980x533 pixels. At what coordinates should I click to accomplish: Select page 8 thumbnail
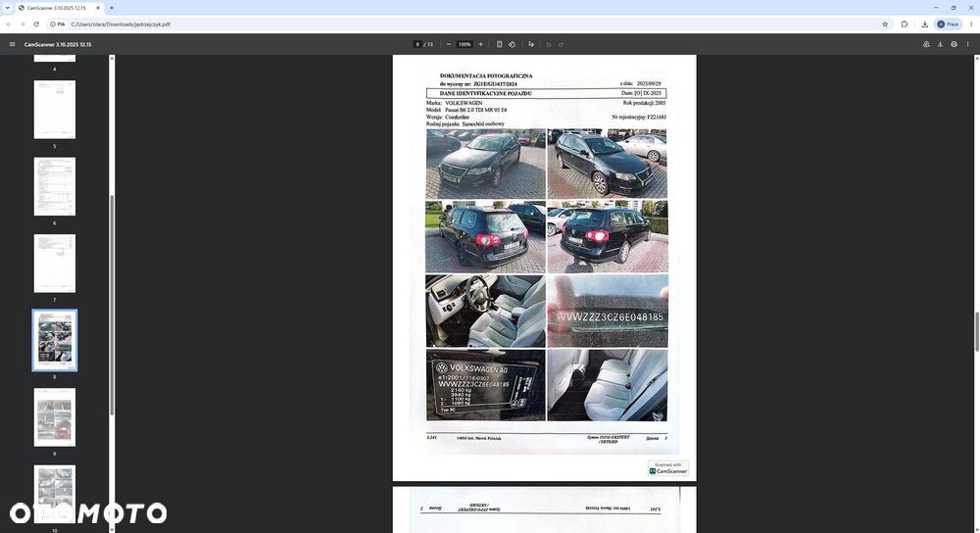(x=54, y=340)
